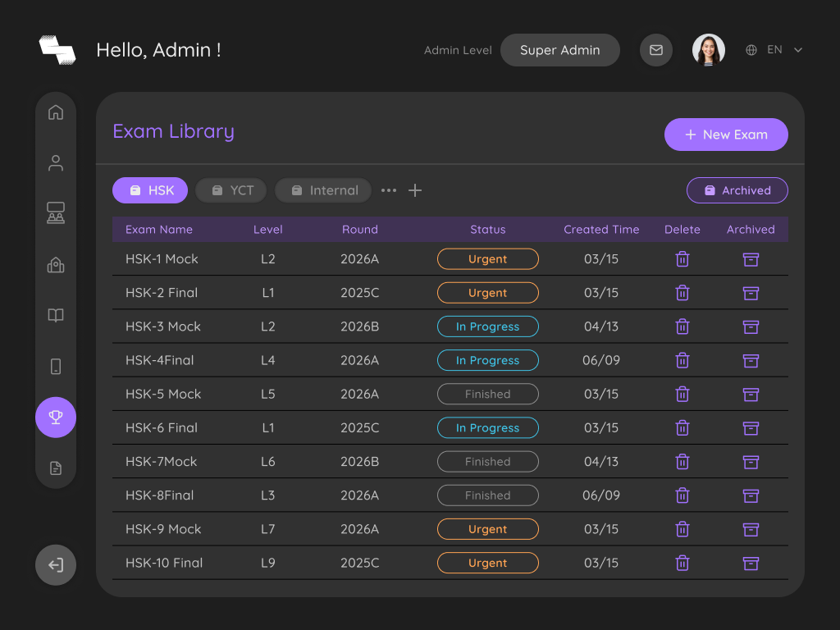Click the Finished status of HSK-5 Mock

[x=487, y=394]
